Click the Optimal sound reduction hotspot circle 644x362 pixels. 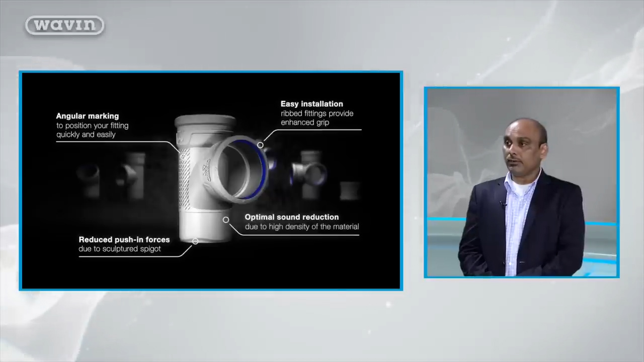click(x=226, y=220)
